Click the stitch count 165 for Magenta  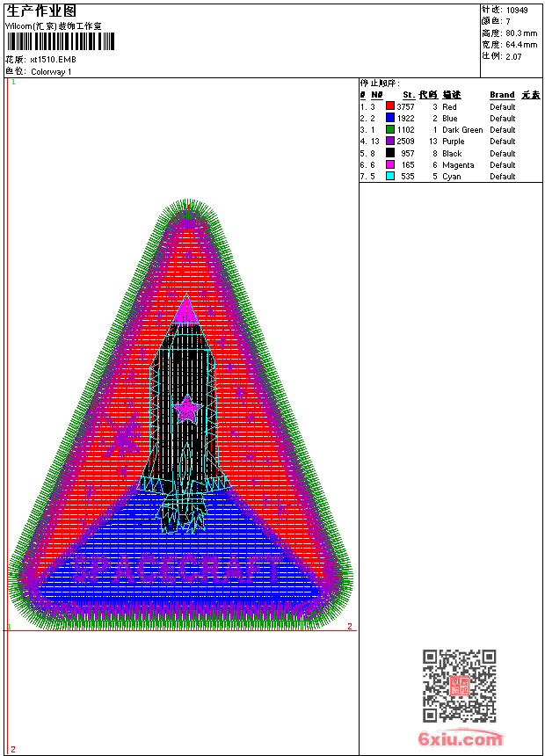[x=408, y=165]
